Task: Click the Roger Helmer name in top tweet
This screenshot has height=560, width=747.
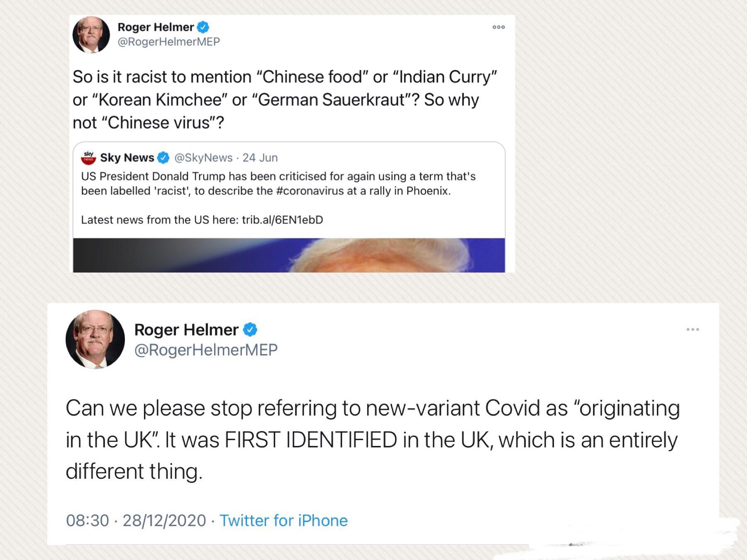Action: click(156, 27)
